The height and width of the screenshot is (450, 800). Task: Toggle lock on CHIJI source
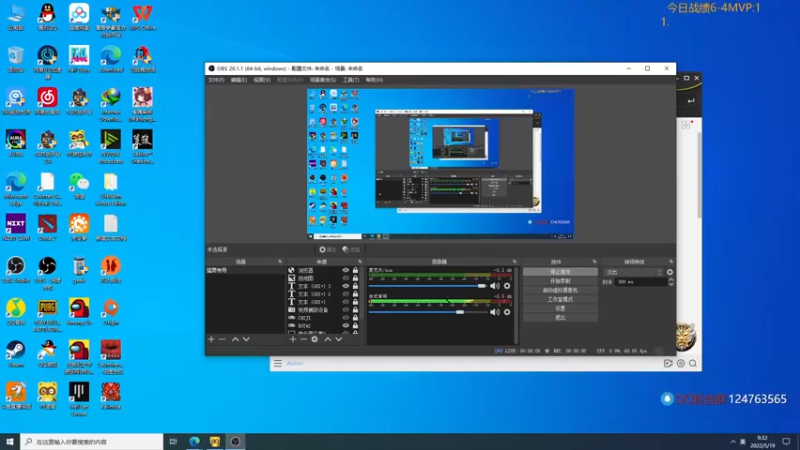pyautogui.click(x=356, y=317)
